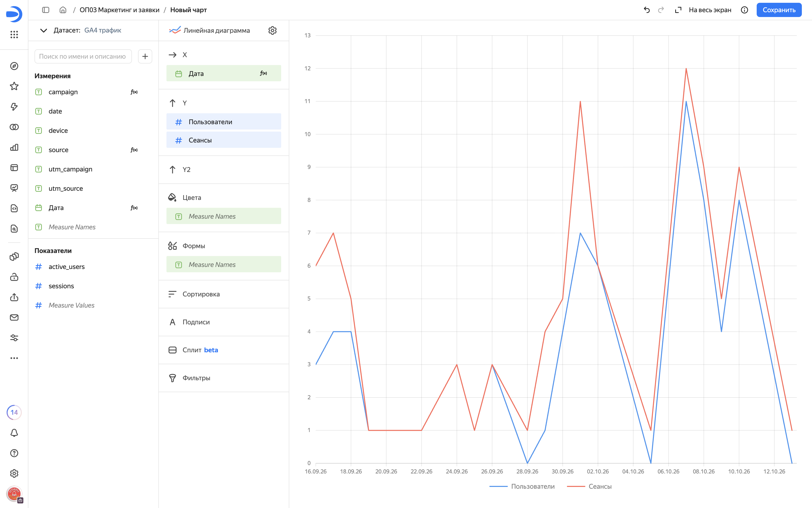Open the GA4 трафик dataset link
This screenshot has height=508, width=812.
pyautogui.click(x=103, y=30)
